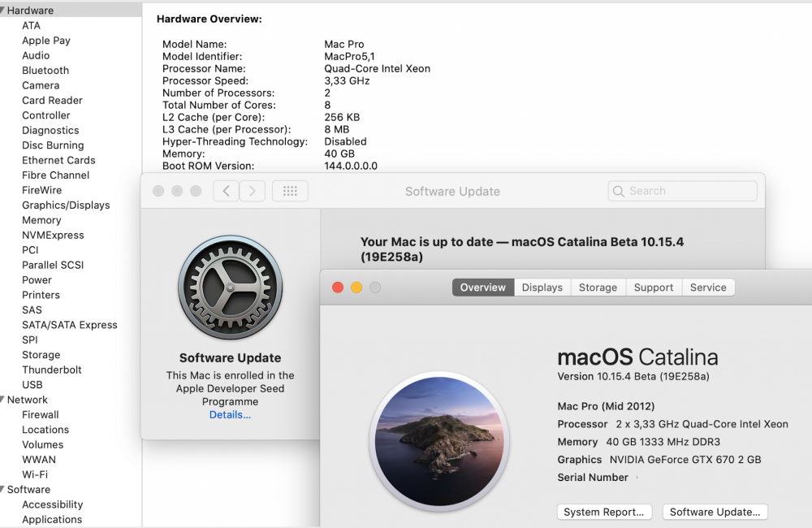Close the About This Mac window
Image resolution: width=812 pixels, height=528 pixels.
(338, 288)
